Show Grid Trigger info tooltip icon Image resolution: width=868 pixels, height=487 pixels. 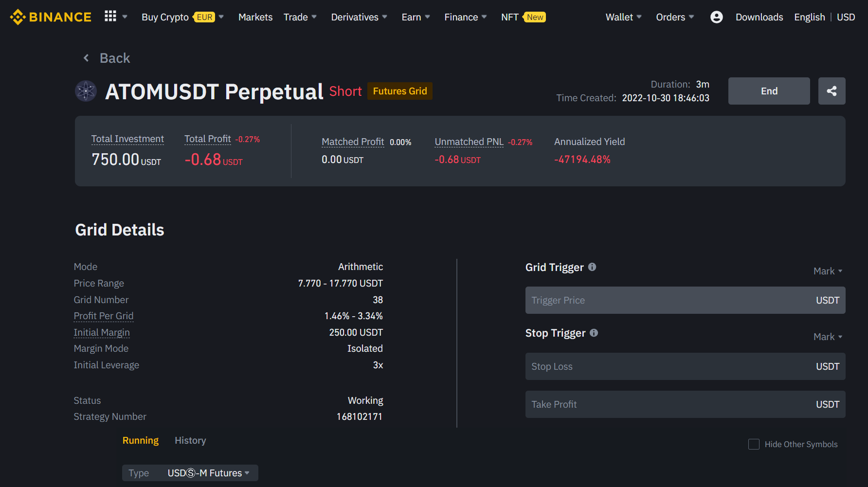click(592, 267)
